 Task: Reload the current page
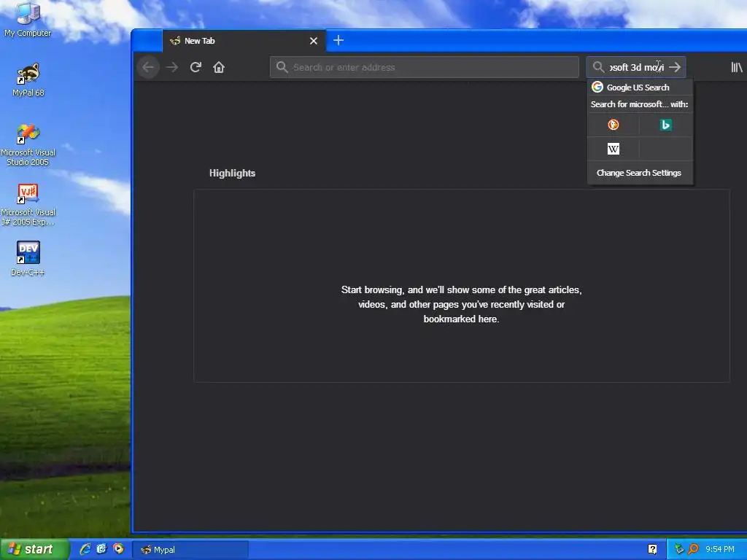click(x=196, y=67)
